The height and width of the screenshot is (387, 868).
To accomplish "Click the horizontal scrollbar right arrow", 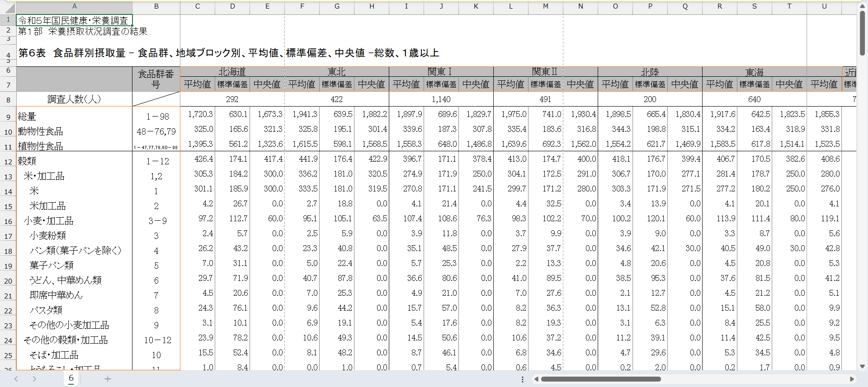I will coord(852,379).
